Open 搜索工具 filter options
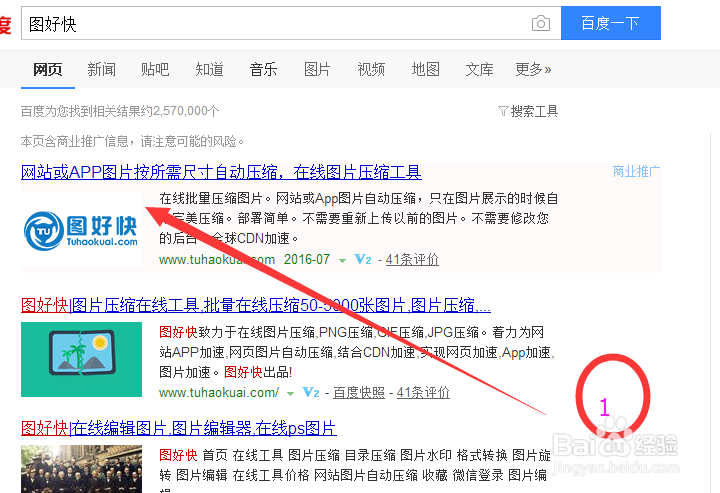The height and width of the screenshot is (493, 720). [534, 111]
